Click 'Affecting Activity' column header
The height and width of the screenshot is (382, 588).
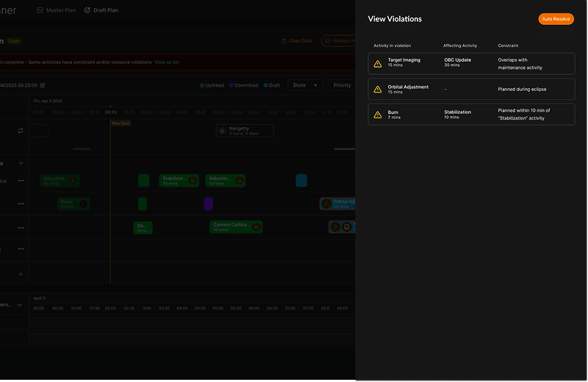(x=460, y=46)
